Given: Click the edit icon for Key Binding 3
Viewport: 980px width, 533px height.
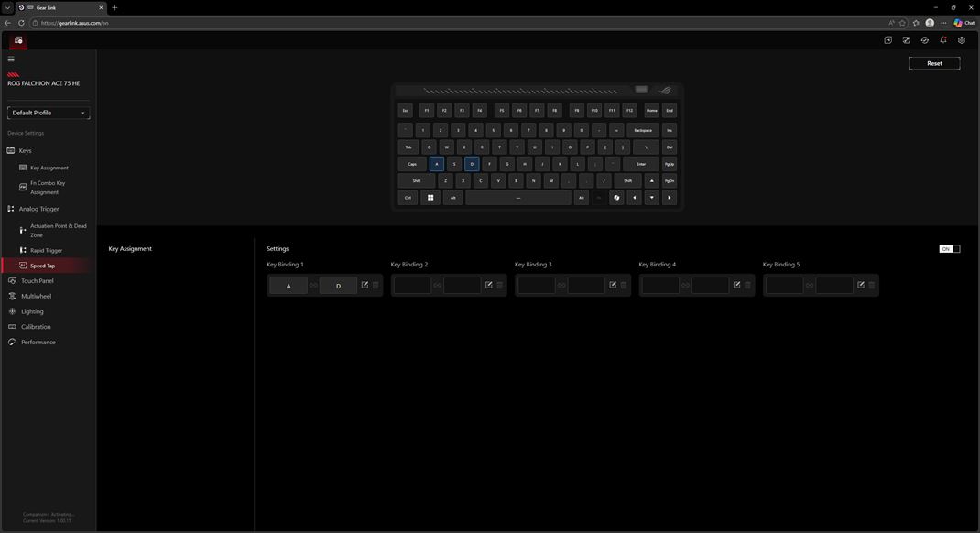Looking at the screenshot, I should pyautogui.click(x=613, y=285).
